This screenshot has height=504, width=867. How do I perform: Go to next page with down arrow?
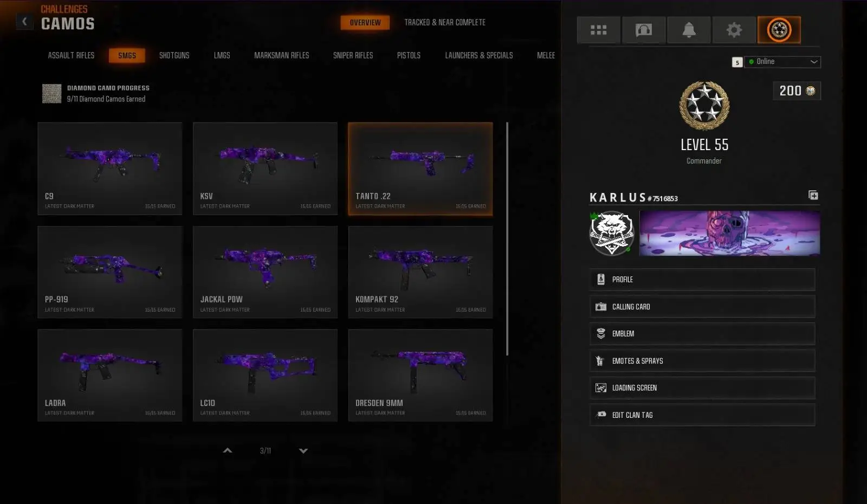303,450
